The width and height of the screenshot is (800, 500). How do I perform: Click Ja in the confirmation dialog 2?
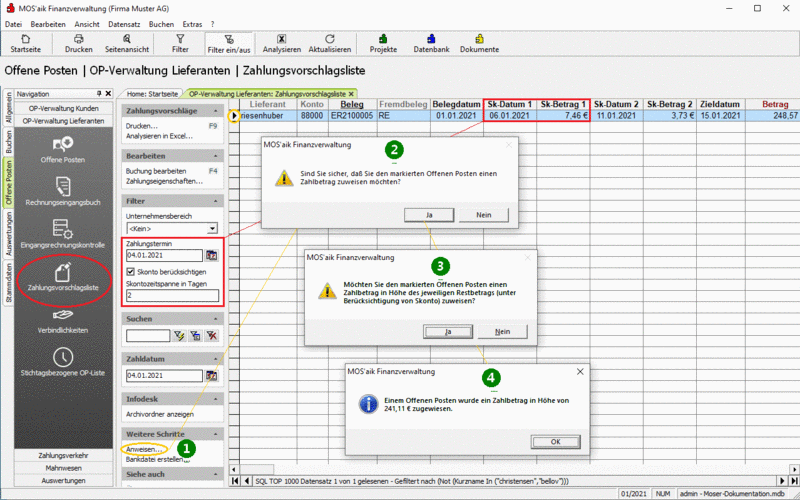[x=429, y=215]
